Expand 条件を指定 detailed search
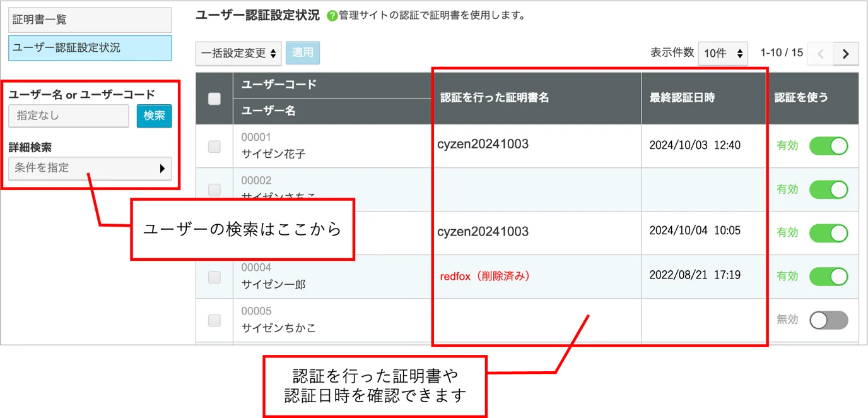This screenshot has width=868, height=418. click(x=90, y=169)
